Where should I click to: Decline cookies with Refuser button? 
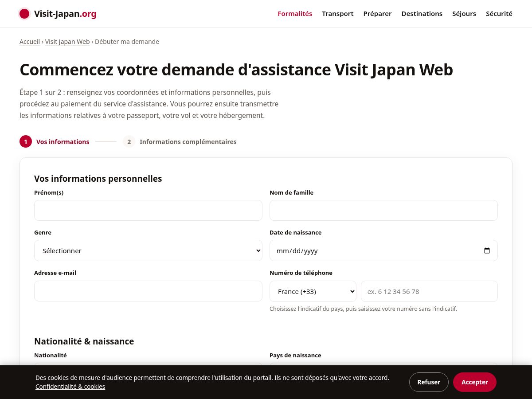[429, 382]
